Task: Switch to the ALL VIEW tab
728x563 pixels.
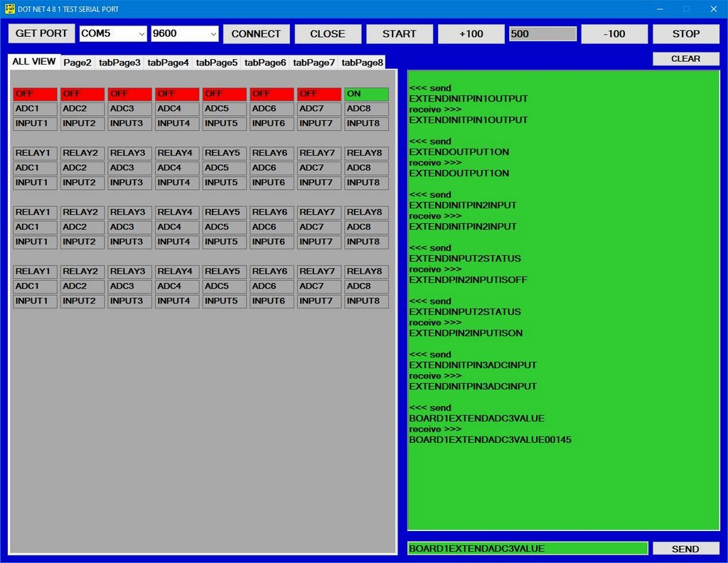Action: coord(34,62)
